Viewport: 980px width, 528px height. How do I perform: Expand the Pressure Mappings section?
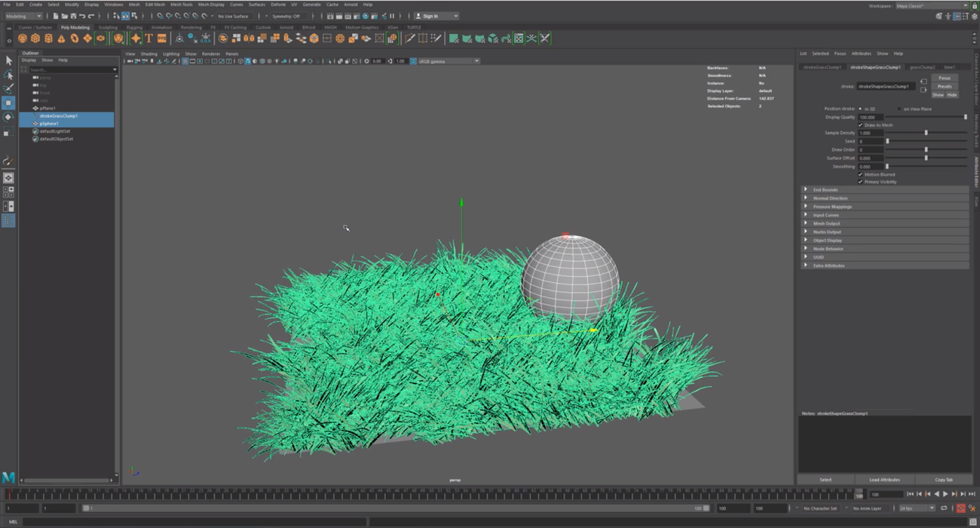click(832, 207)
